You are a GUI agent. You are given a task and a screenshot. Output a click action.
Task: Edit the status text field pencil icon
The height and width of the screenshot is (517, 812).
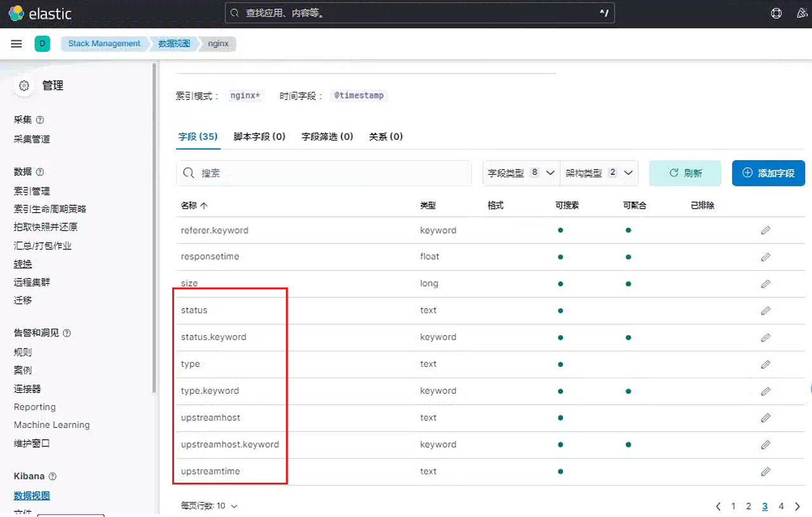click(x=766, y=310)
